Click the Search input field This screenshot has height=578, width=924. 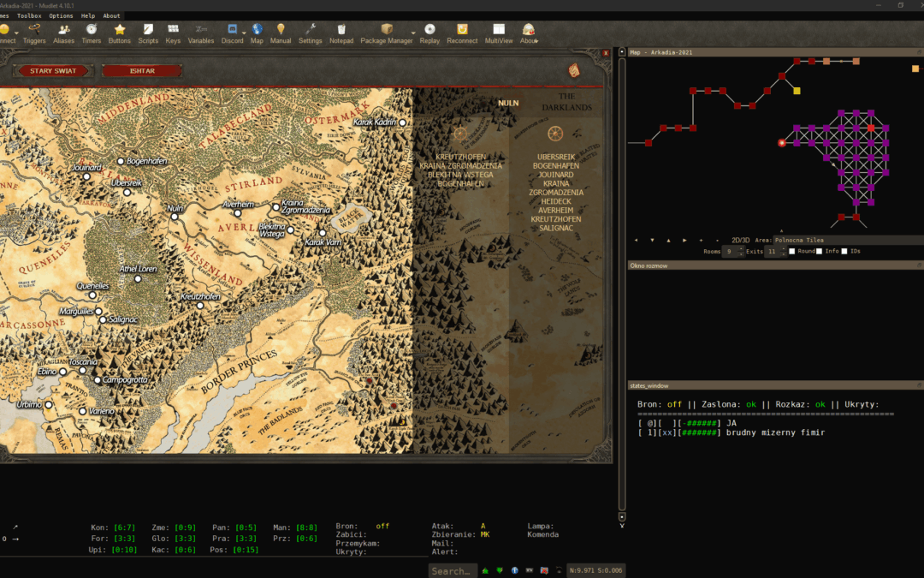coord(452,570)
